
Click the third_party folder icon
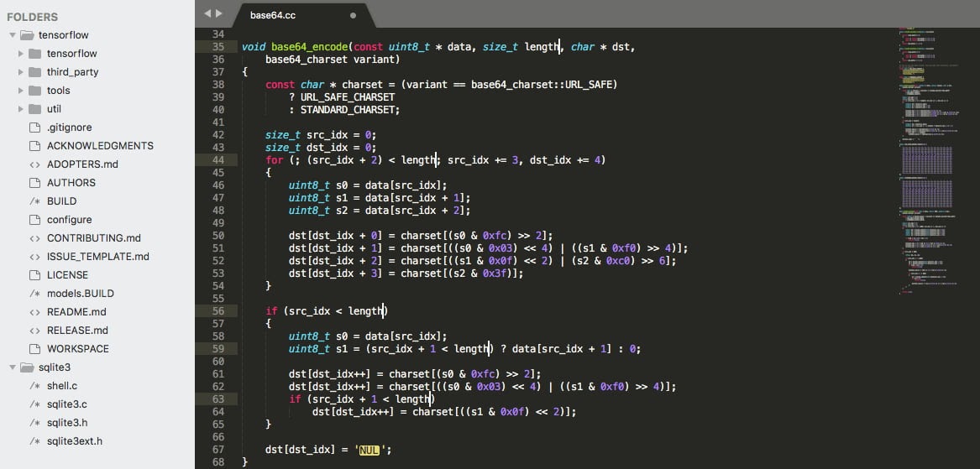tap(35, 72)
